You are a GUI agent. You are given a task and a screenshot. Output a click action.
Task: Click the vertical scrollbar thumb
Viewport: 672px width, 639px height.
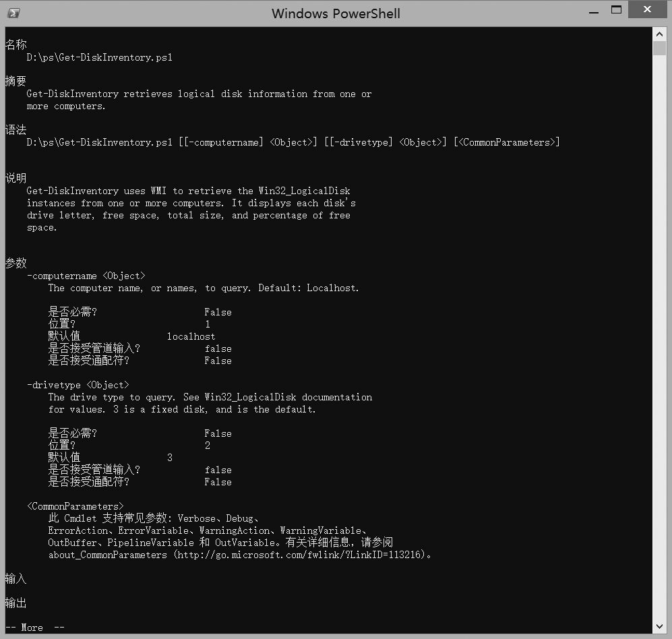point(659,49)
